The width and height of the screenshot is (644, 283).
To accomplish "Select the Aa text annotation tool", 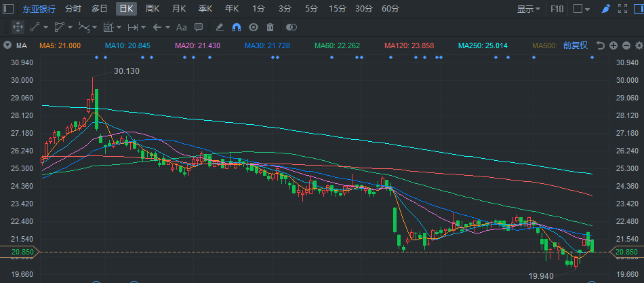I will click(181, 27).
